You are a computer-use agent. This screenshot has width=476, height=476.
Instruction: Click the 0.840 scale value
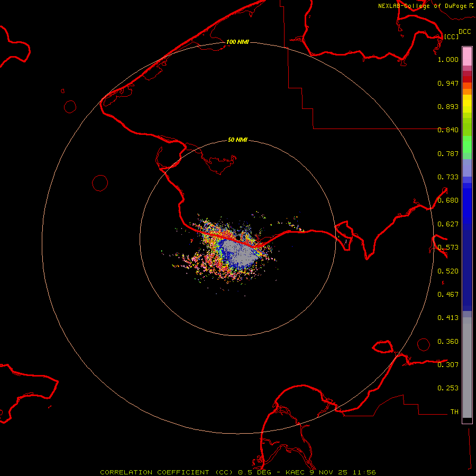click(x=448, y=130)
